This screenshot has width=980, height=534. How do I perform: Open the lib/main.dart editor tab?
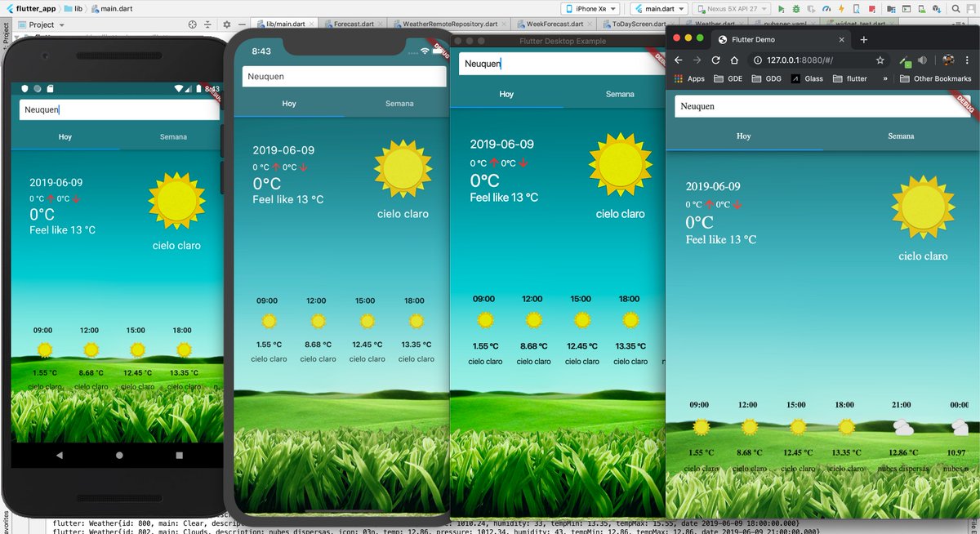[x=284, y=24]
